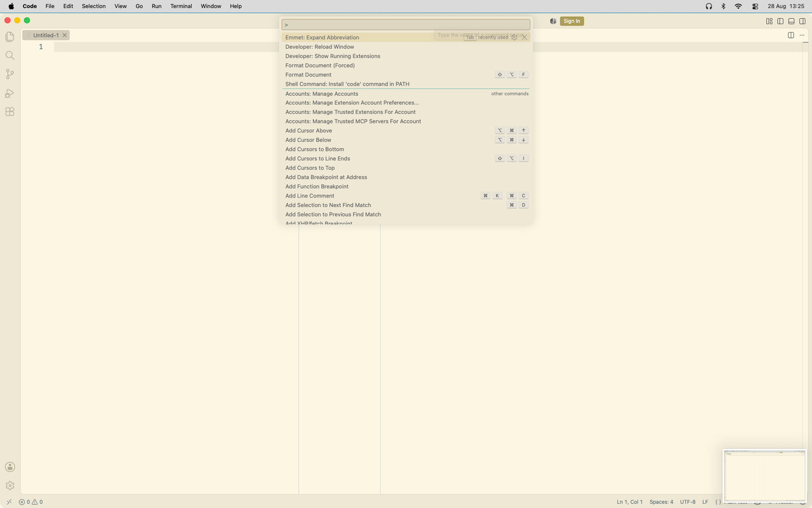Open the Extensions view
Image resolution: width=812 pixels, height=508 pixels.
tap(10, 112)
